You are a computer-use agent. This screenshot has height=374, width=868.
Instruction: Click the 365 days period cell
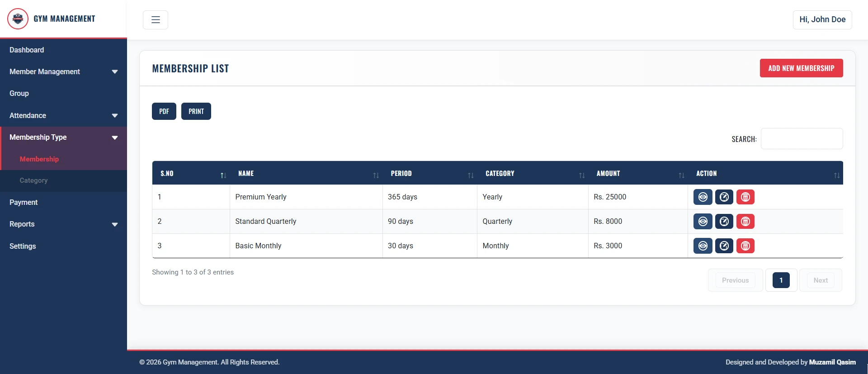coord(429,197)
